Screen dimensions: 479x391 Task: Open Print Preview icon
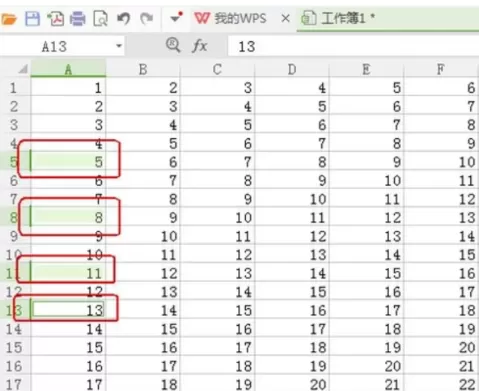pos(100,19)
